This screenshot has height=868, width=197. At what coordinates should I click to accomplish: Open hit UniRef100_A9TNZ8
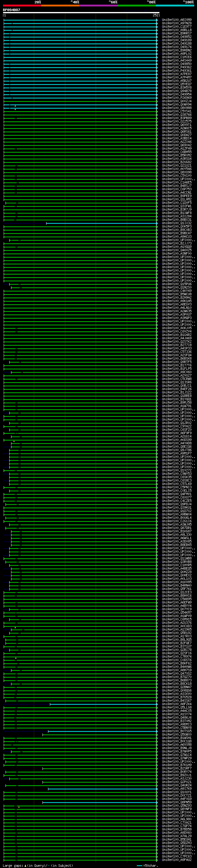[x=176, y=23]
